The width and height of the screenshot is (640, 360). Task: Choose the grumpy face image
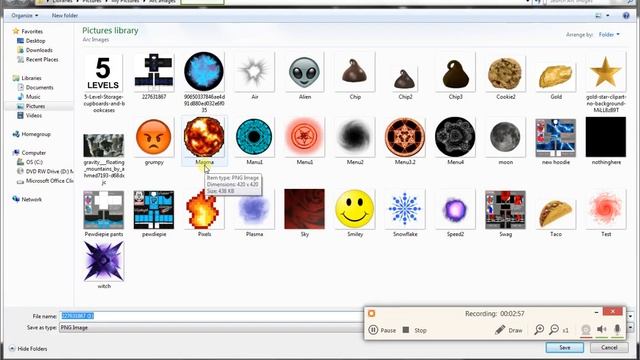point(153,138)
